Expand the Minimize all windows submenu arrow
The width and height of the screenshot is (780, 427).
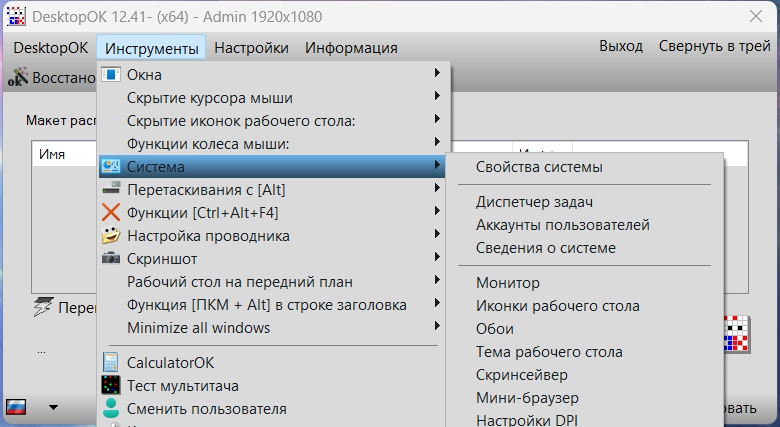coord(437,328)
